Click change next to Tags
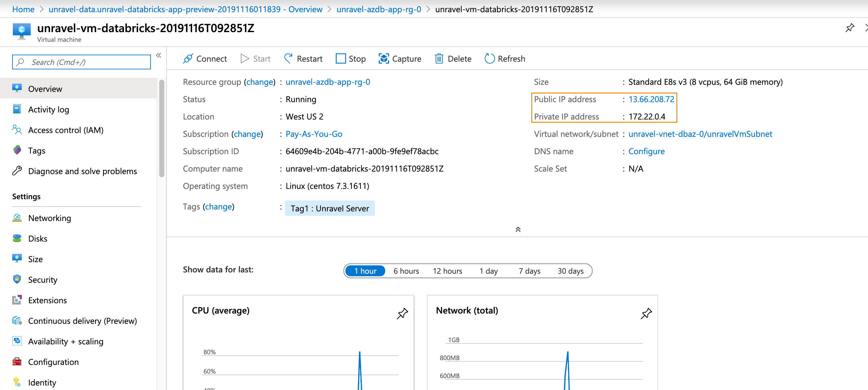The width and height of the screenshot is (868, 390). coord(218,206)
